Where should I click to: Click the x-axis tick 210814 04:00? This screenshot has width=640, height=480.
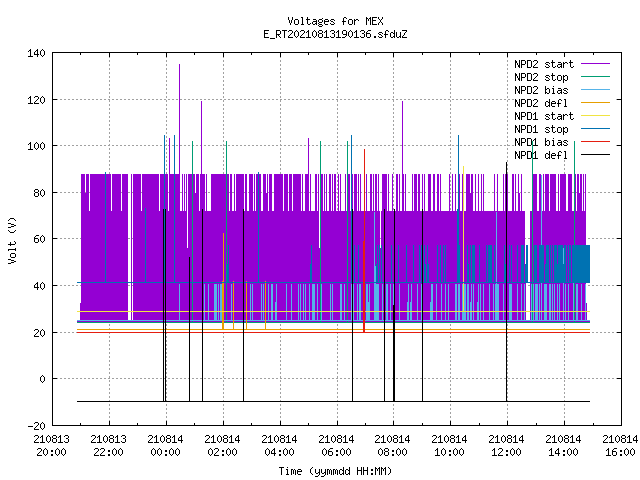coord(280,446)
